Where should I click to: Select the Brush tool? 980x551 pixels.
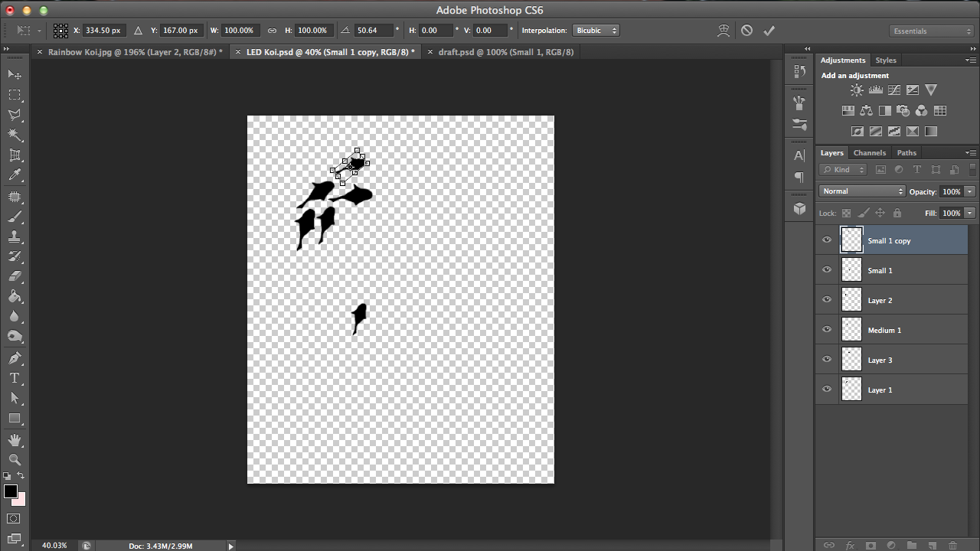(x=15, y=217)
